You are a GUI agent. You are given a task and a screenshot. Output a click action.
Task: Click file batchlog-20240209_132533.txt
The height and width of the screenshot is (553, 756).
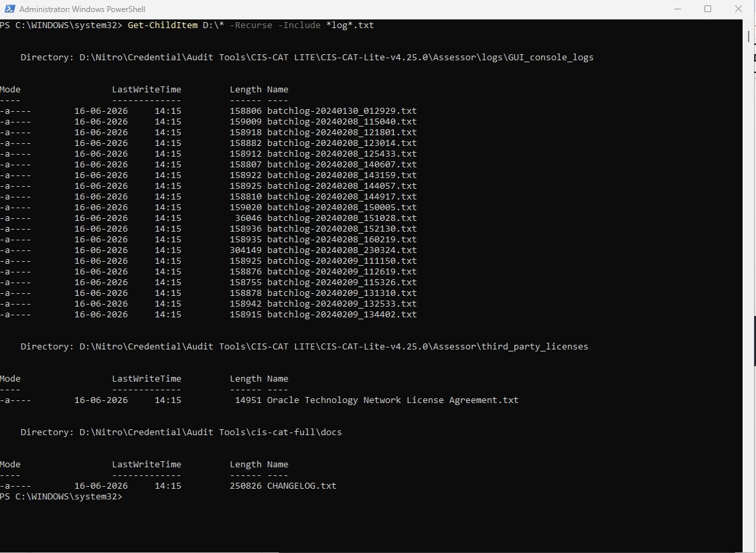[x=342, y=304]
